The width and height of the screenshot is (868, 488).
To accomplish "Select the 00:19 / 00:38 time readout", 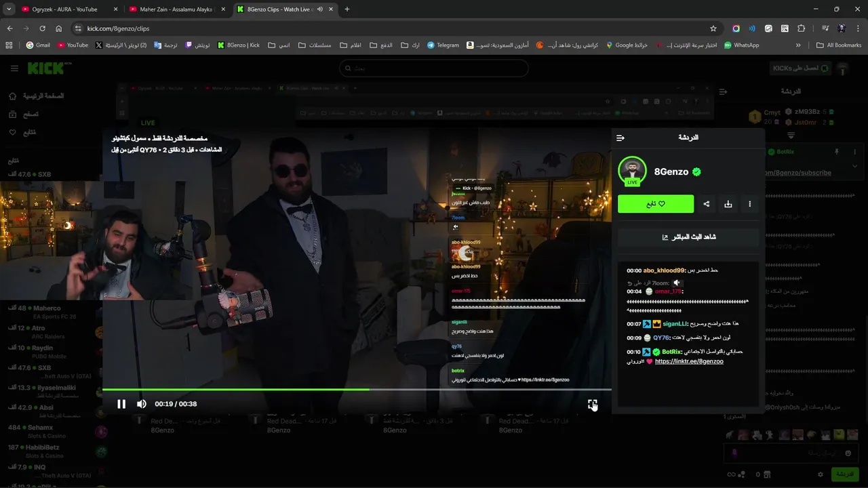I will click(x=176, y=404).
